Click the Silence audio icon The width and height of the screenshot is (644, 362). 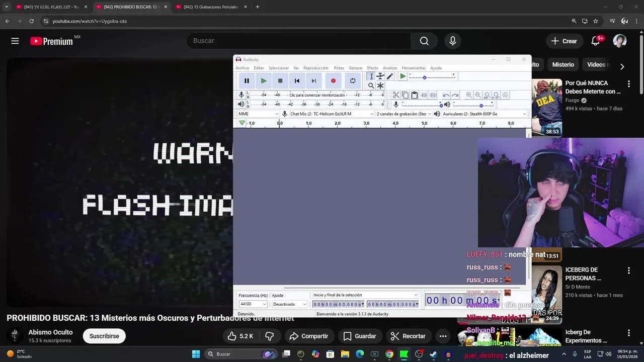coord(433,95)
